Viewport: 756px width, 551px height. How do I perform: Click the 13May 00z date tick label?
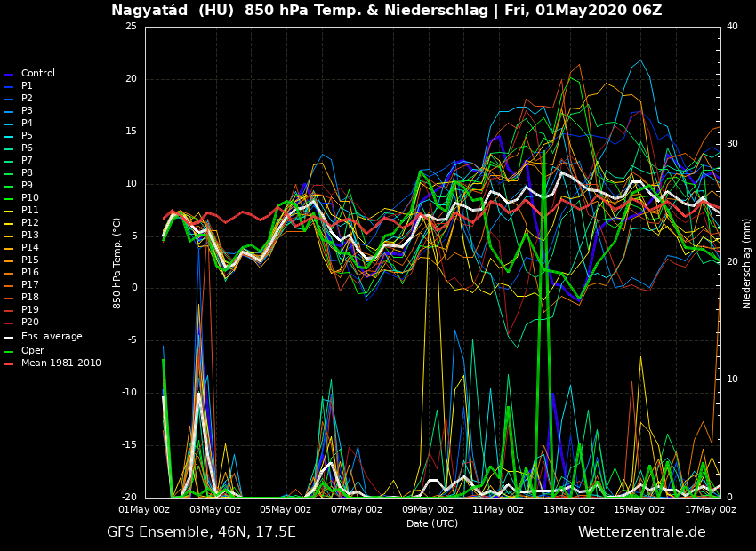[x=569, y=510]
